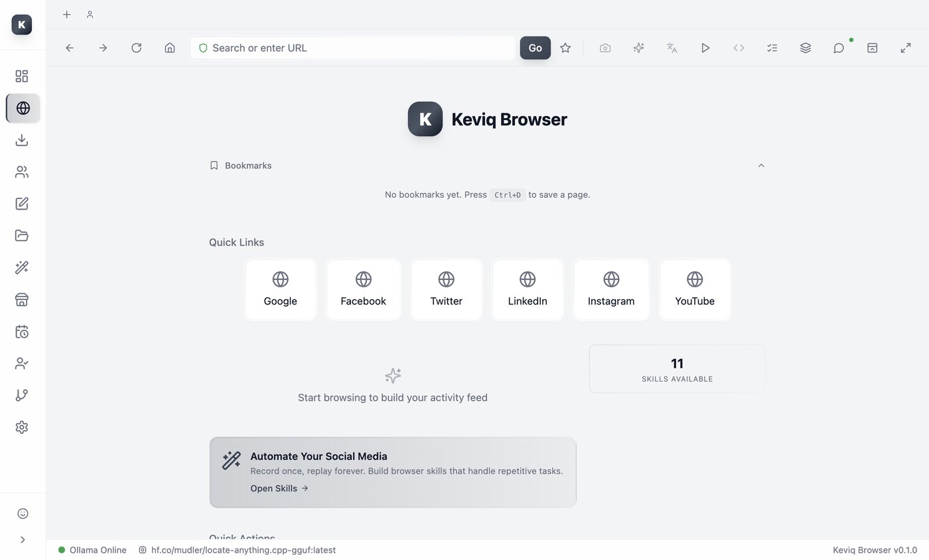
Task: Open the downloads icon in sidebar
Action: click(22, 140)
